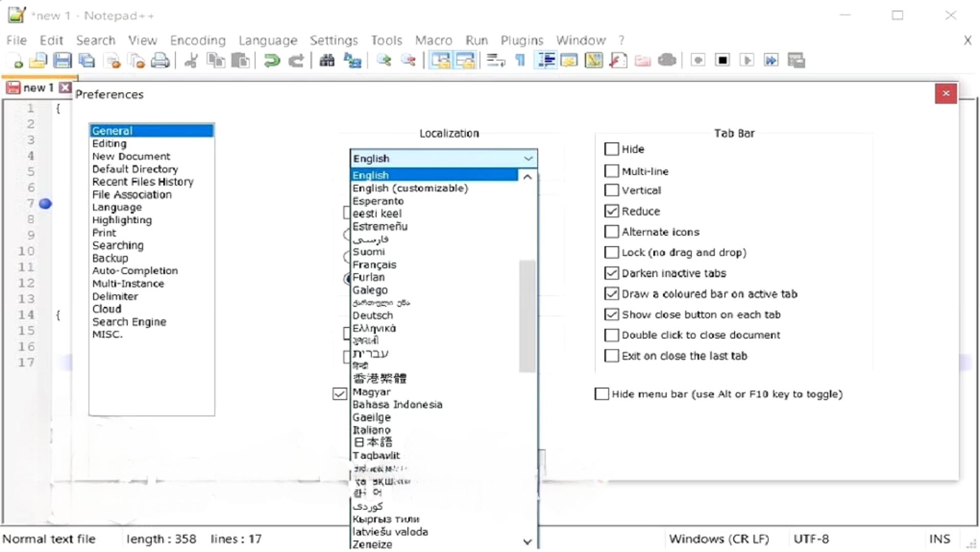This screenshot has width=980, height=552.
Task: Enable the Hide checkbox in Tab Bar
Action: [x=611, y=149]
